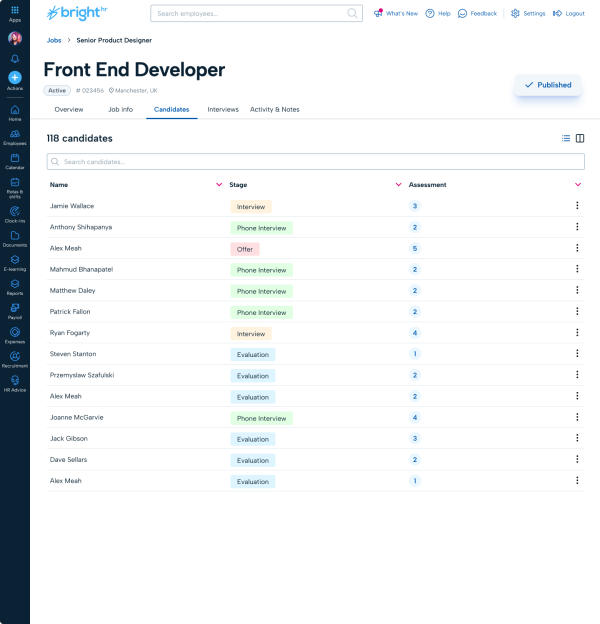
Task: Click Ryan Fogarty's assessment score 4
Action: point(415,333)
